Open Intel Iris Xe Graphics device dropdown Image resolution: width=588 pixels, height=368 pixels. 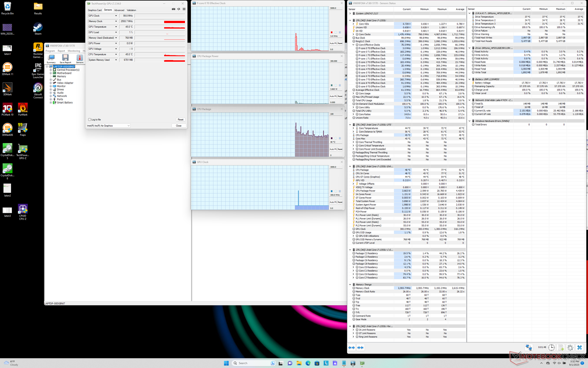point(108,126)
